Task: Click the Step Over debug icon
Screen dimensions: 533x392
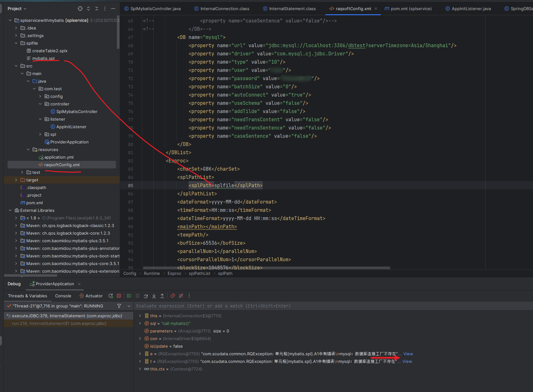Action: [x=146, y=296]
